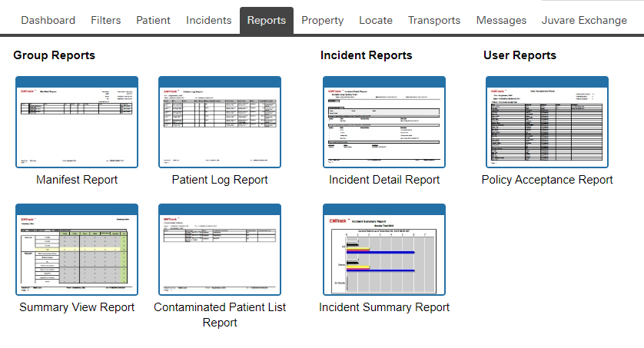Screen dimensions: 644x348
Task: Open Contaminated Patient List Report thumbnail
Action: tap(220, 250)
